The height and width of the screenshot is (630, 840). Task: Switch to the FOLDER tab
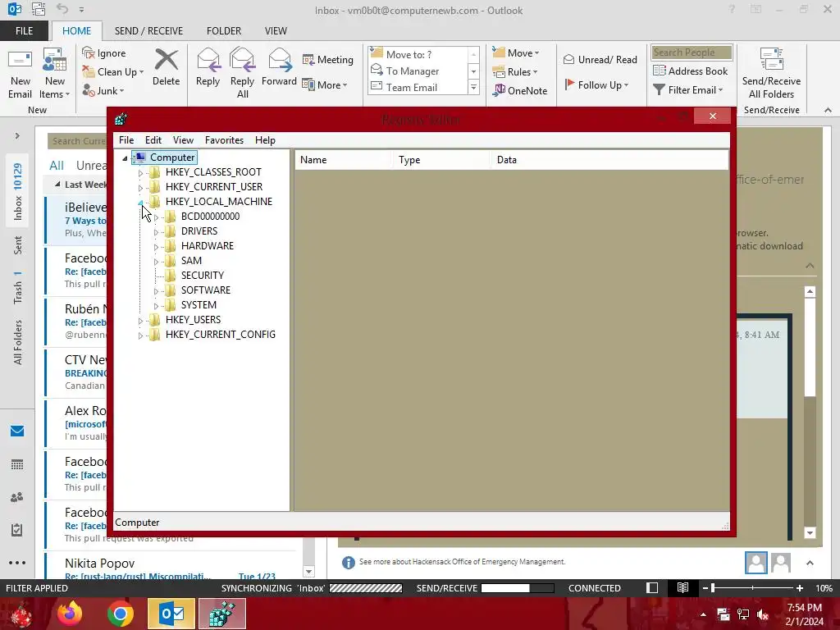[224, 31]
